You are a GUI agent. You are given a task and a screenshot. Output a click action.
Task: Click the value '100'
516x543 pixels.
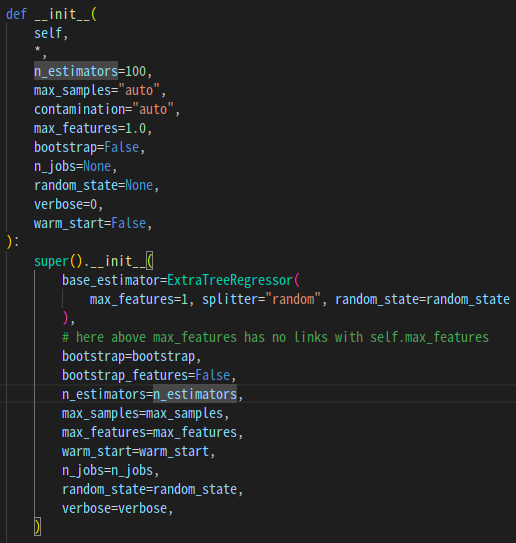coord(135,71)
